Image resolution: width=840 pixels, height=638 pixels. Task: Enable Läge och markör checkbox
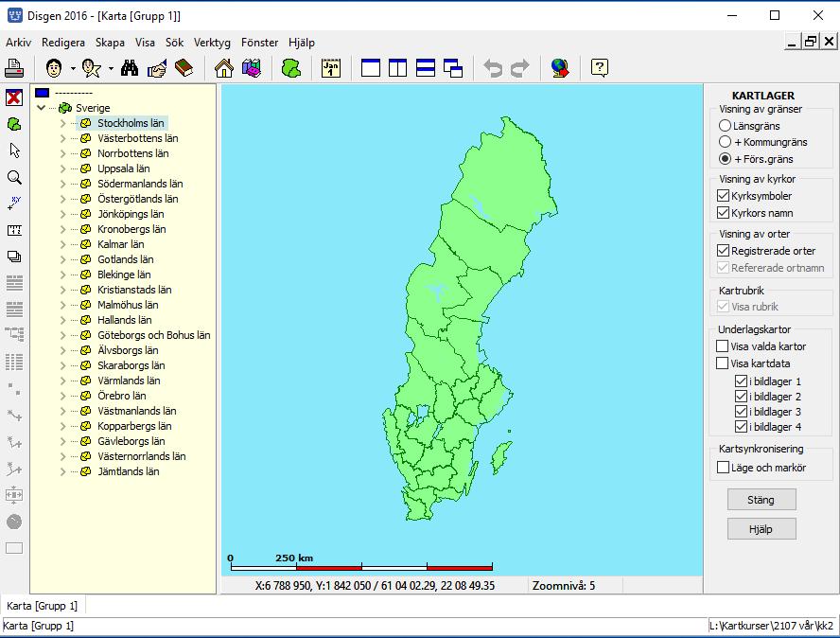(x=724, y=468)
